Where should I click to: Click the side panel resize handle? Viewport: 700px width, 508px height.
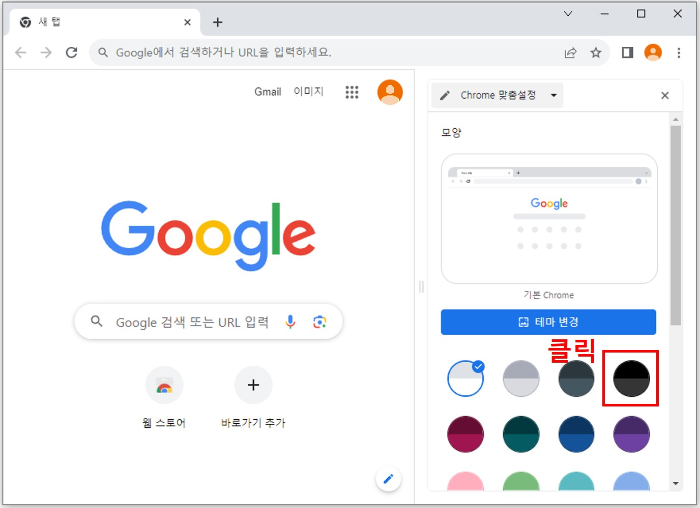[421, 287]
